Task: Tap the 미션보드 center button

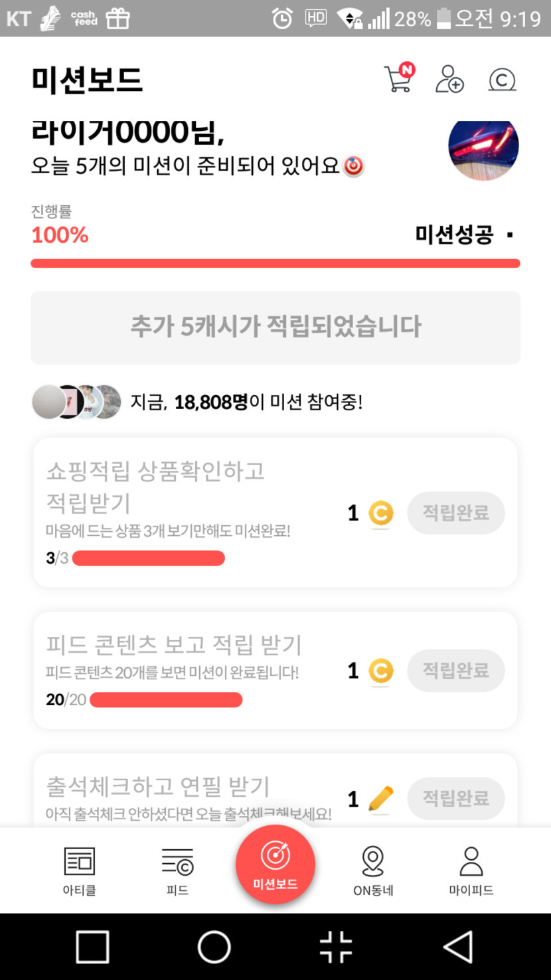Action: point(275,864)
